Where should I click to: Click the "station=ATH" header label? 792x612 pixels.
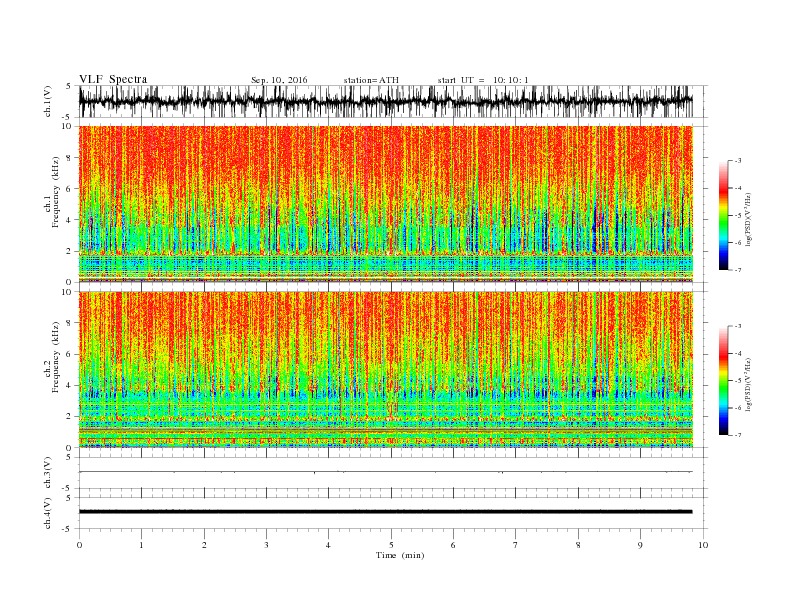[x=371, y=80]
